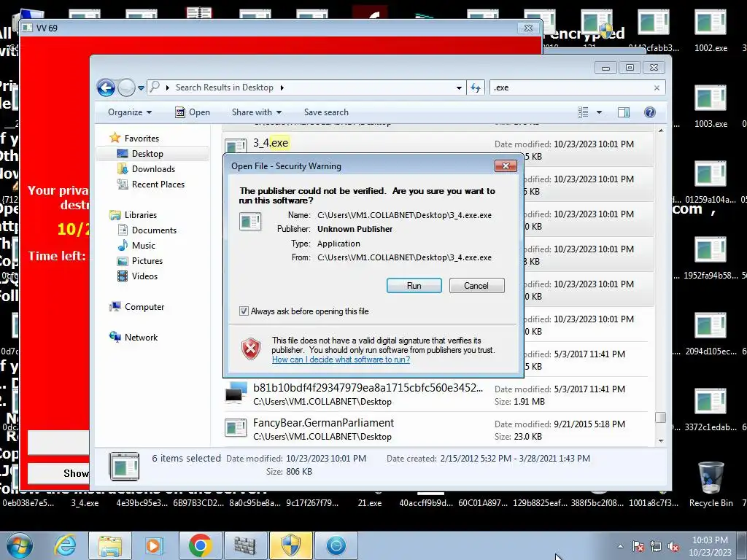Click the Explorer Back arrow button
This screenshot has height=560, width=747.
(106, 87)
